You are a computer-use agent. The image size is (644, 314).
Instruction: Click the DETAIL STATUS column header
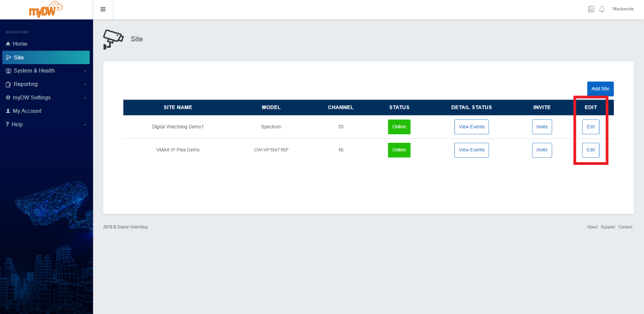coord(472,107)
